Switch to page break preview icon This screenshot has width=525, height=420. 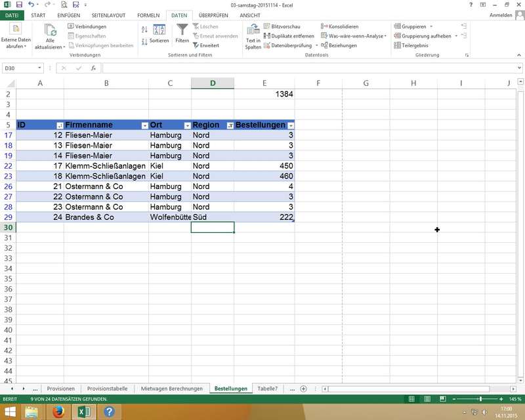point(442,399)
